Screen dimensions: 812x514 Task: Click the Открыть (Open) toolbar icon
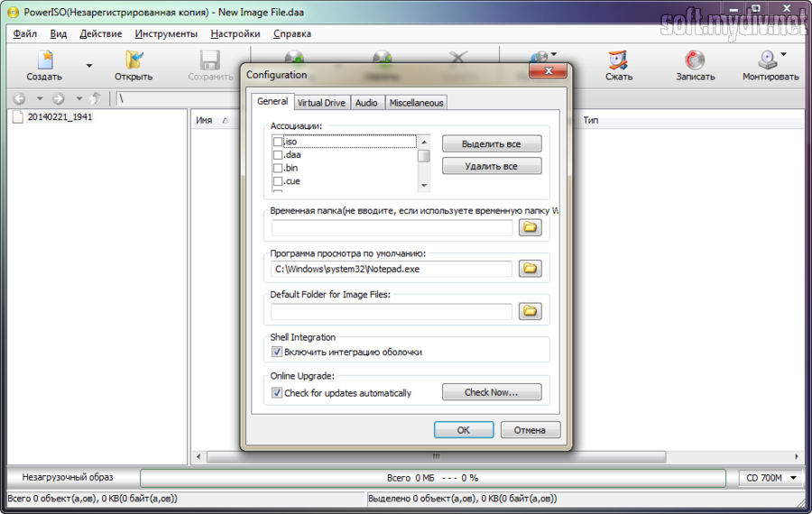(134, 66)
